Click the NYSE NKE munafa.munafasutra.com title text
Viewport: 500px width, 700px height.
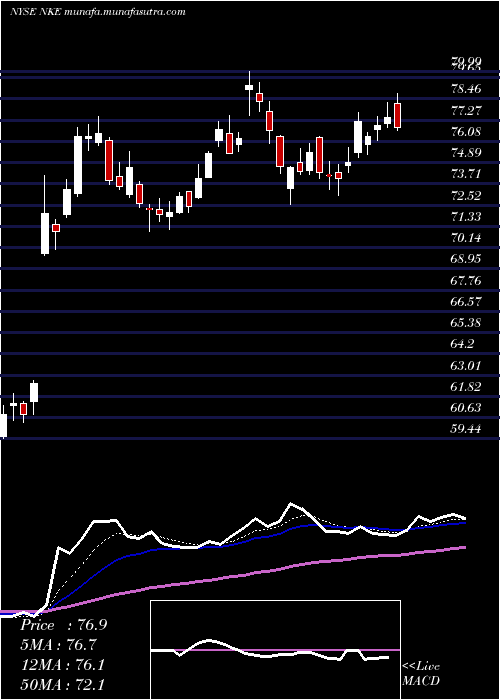pos(98,12)
